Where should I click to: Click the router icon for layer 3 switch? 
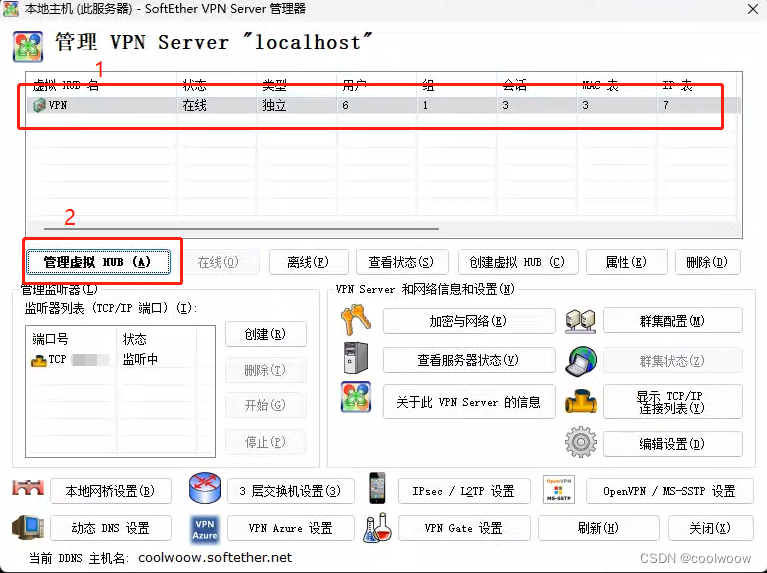point(205,488)
